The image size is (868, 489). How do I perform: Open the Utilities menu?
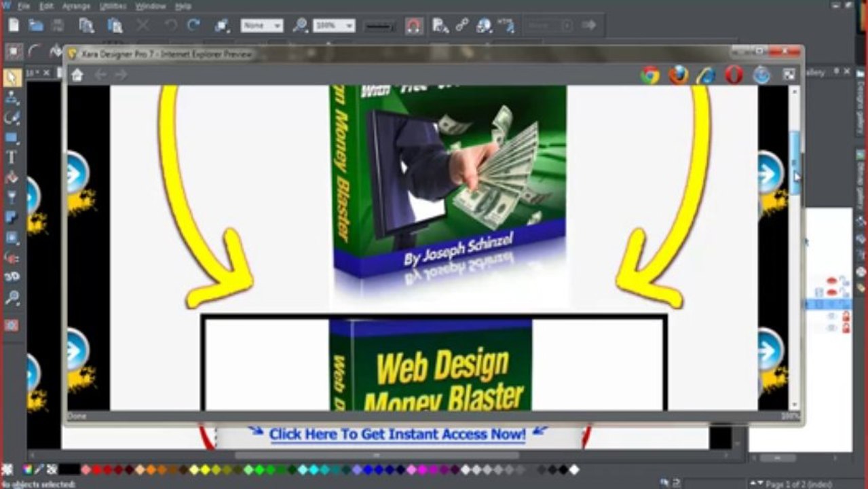113,6
